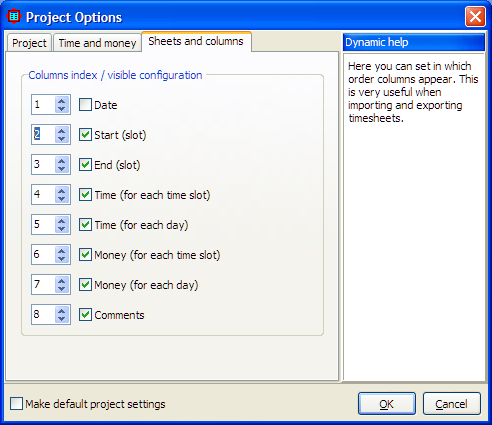
Task: Uncheck Money (for each day) column
Action: (x=85, y=285)
